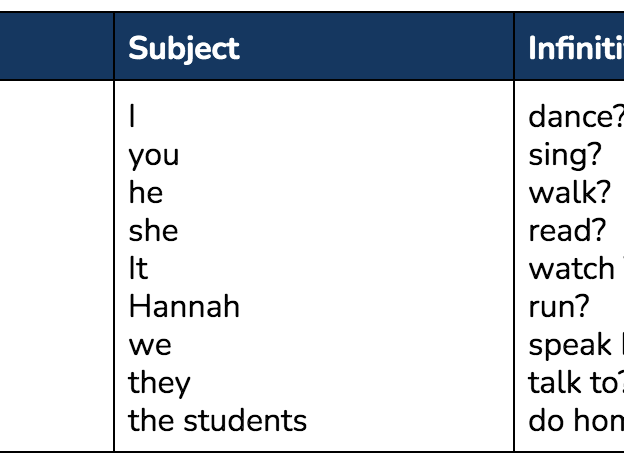Click the partially visible Infinitive header
Viewport: 624px width, 464px height.
(576, 48)
